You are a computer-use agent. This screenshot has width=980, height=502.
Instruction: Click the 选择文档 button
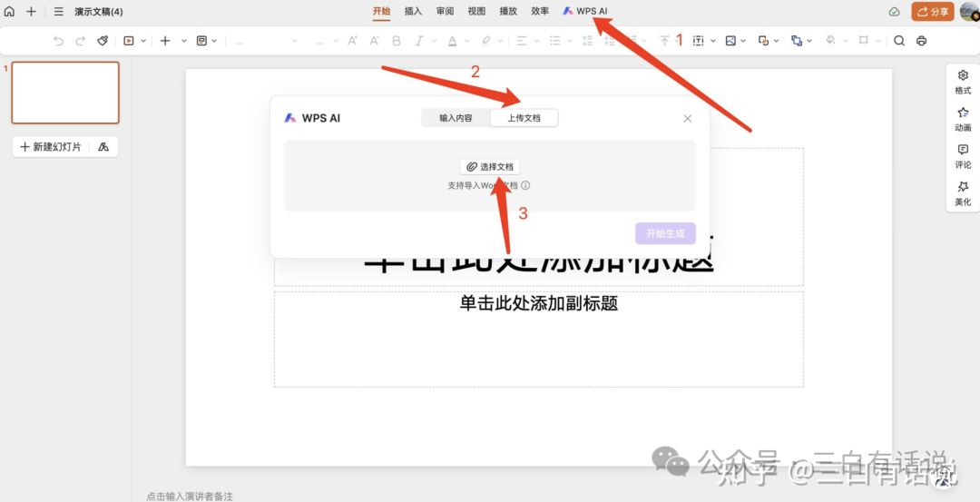(x=490, y=167)
